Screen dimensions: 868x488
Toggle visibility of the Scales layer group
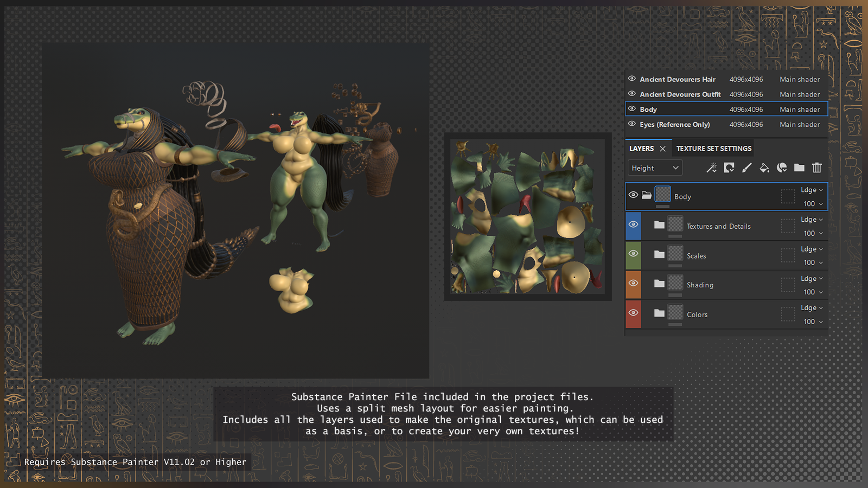(633, 254)
